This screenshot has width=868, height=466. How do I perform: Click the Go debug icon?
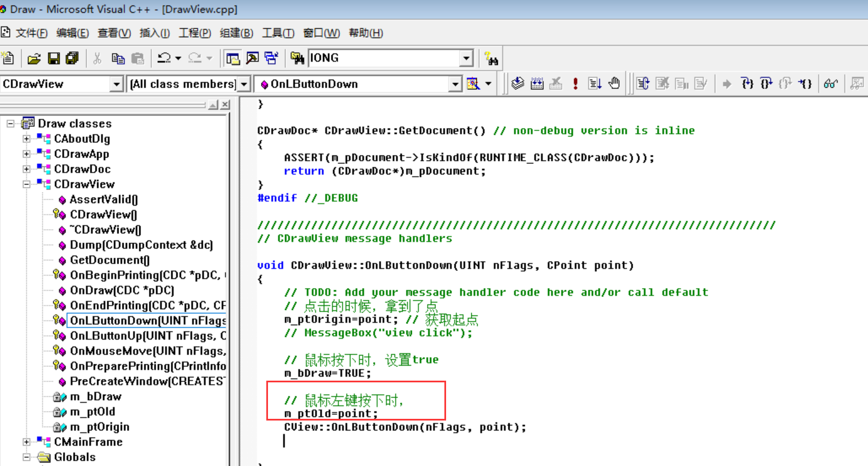point(595,84)
